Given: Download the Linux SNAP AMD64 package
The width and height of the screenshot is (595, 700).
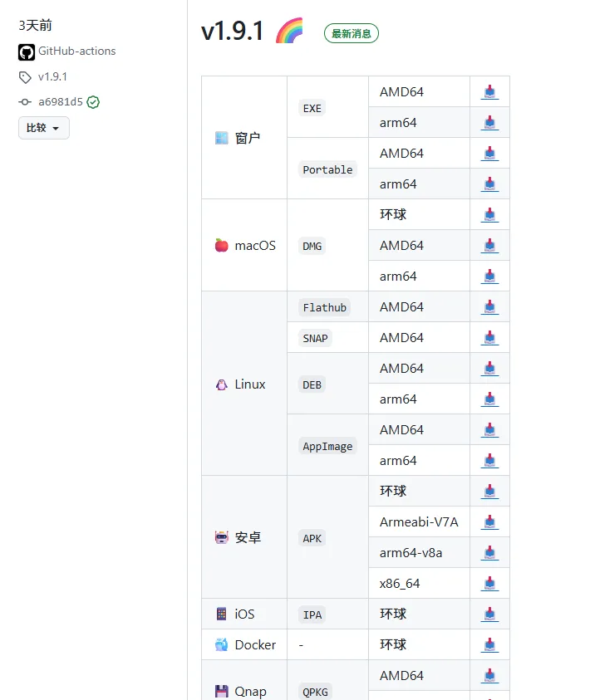Looking at the screenshot, I should (489, 338).
